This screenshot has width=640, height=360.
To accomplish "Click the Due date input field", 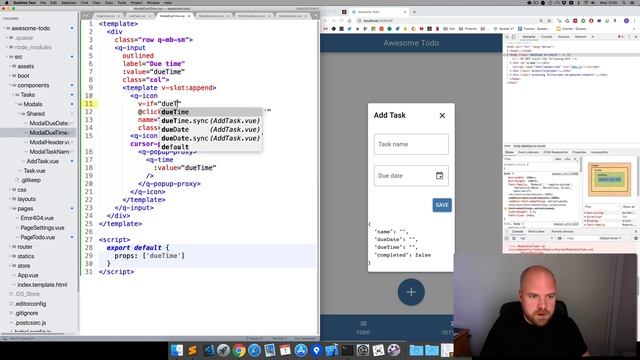I will [411, 176].
